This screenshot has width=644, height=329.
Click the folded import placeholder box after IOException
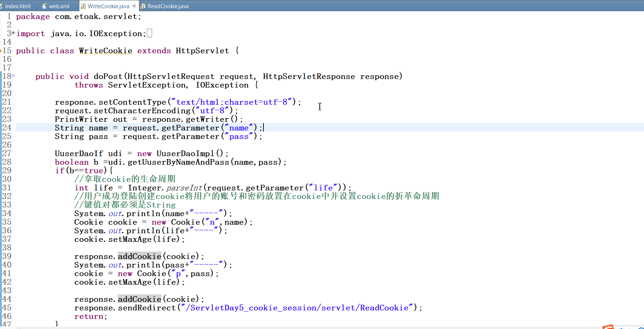point(149,34)
